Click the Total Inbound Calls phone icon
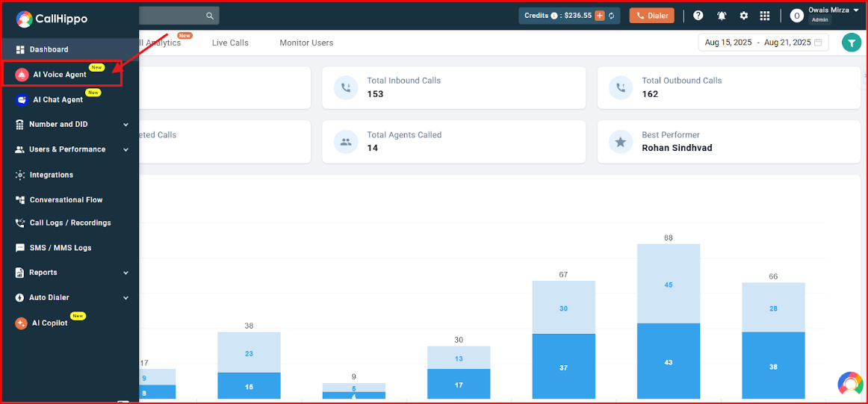Screen dimensions: 868x404 coord(346,87)
